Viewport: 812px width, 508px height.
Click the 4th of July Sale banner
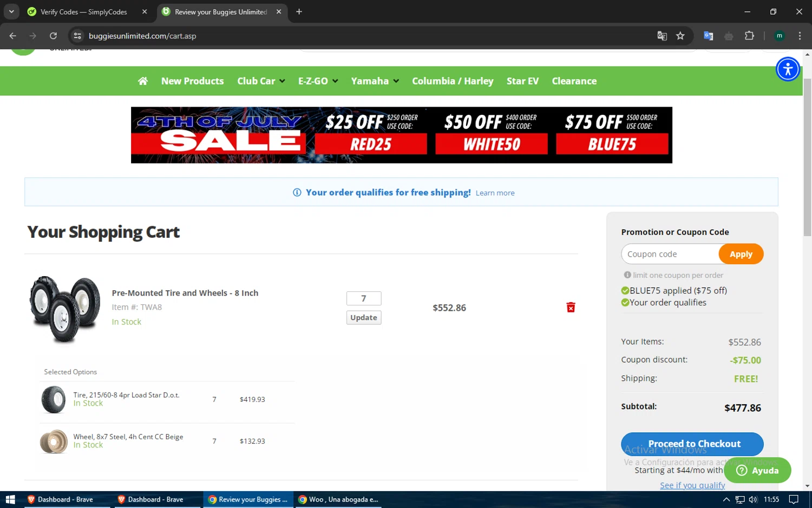402,135
